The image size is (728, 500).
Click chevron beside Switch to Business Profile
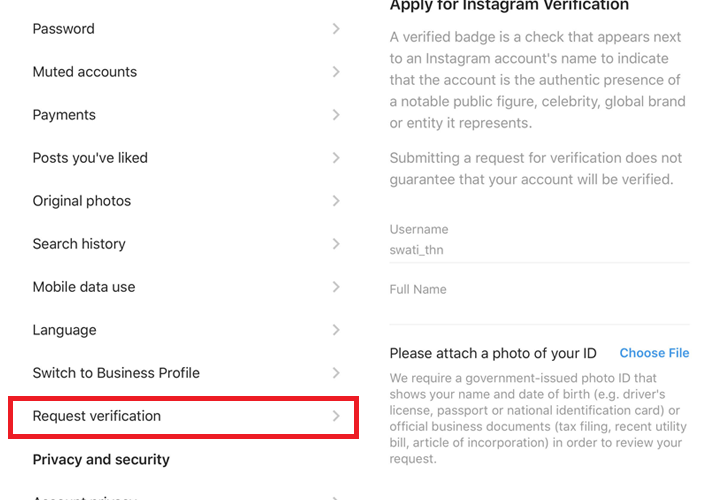[336, 373]
